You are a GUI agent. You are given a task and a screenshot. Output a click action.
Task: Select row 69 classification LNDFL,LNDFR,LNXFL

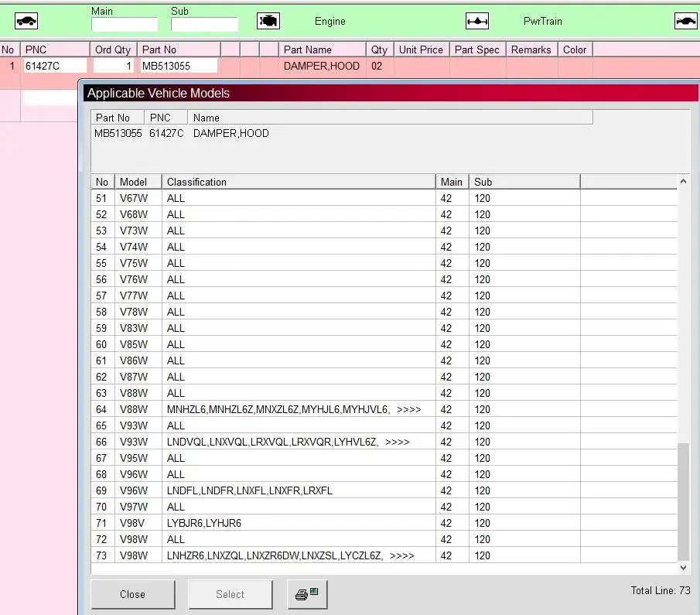point(384,490)
